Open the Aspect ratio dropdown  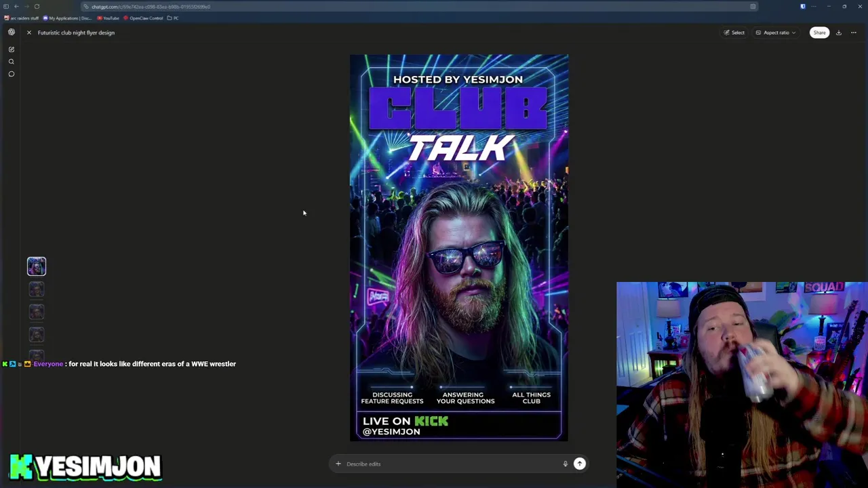pyautogui.click(x=776, y=33)
